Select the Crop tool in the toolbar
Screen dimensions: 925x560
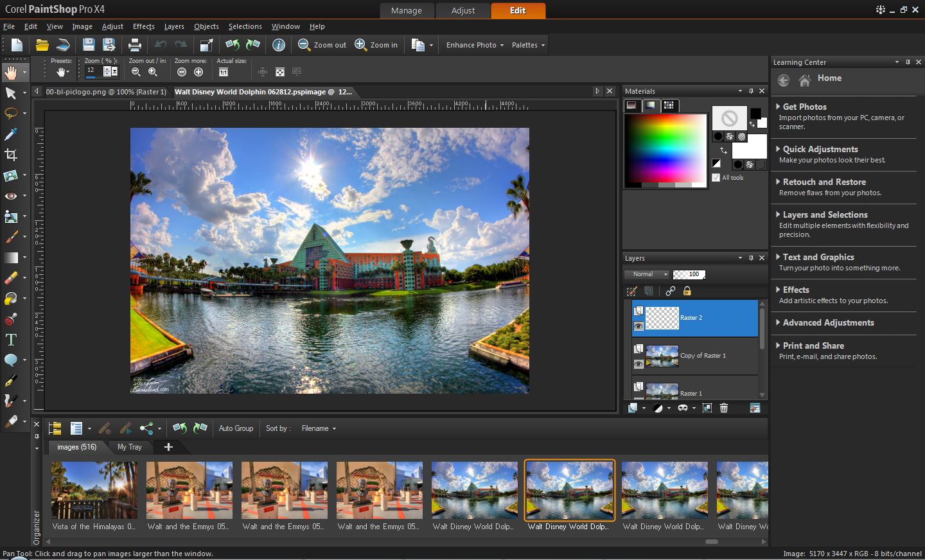[11, 155]
